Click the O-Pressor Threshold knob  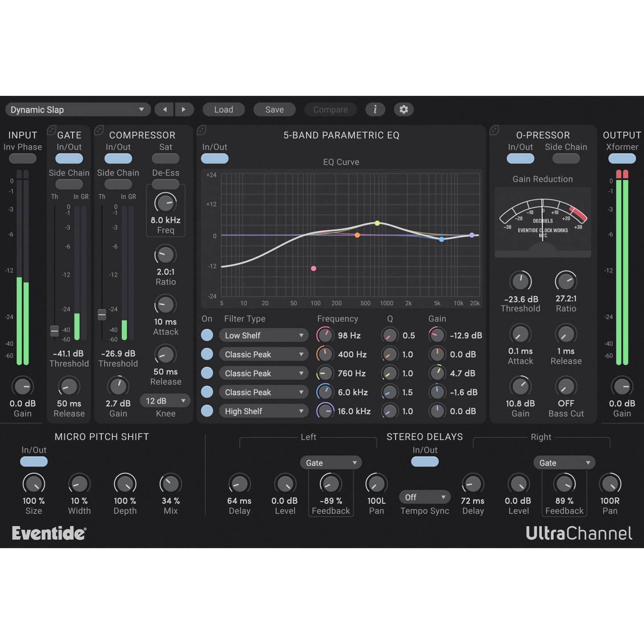521,281
